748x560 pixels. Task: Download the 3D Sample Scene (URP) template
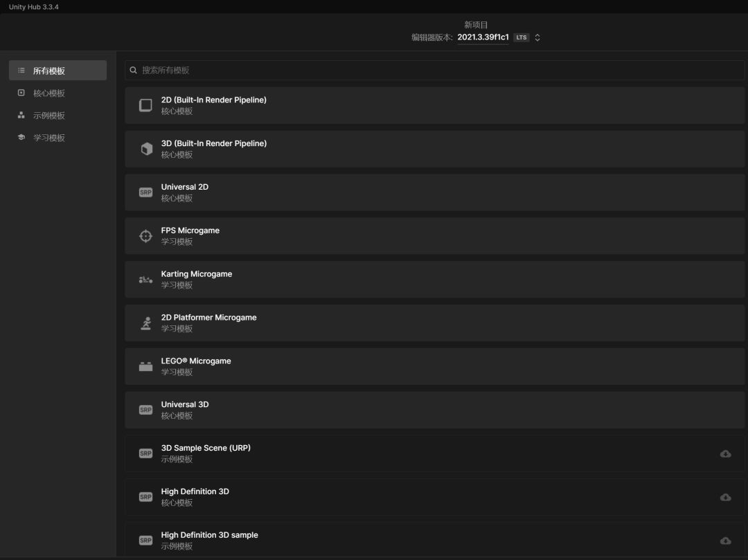coord(726,453)
